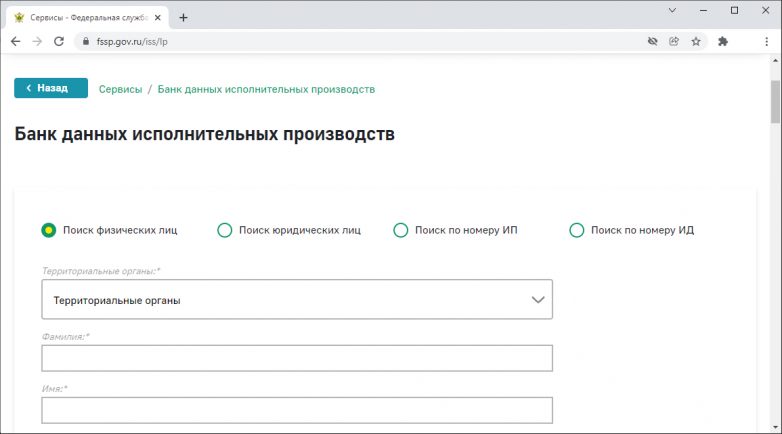Viewport: 782px width, 434px height.
Task: Select 'Поиск физических лиц' radio button
Action: pyautogui.click(x=49, y=230)
